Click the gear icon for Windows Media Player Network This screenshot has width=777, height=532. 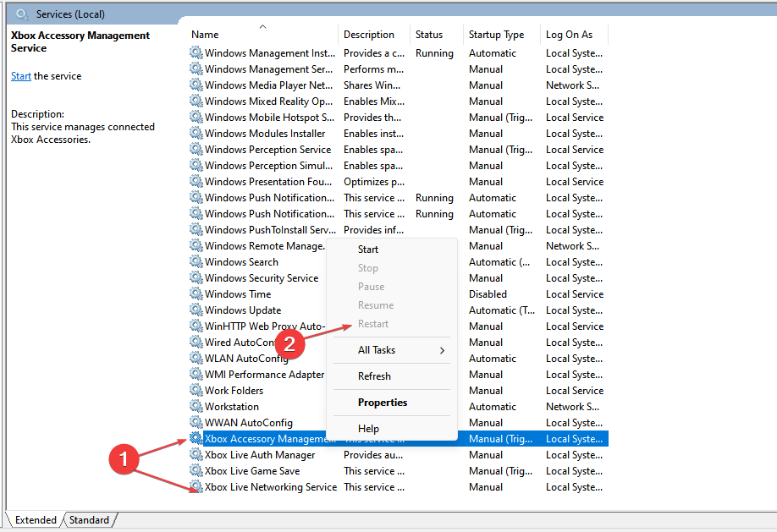point(196,85)
